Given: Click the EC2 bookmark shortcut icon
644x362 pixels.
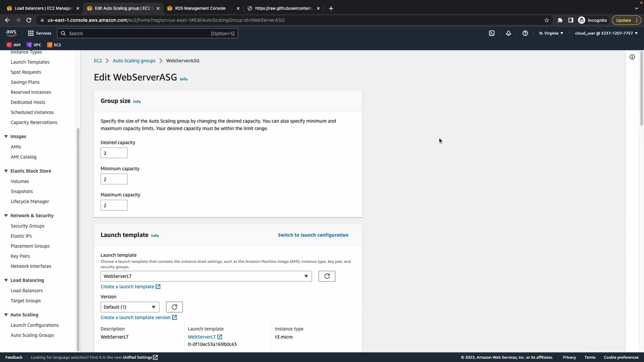Looking at the screenshot, I should (50, 45).
